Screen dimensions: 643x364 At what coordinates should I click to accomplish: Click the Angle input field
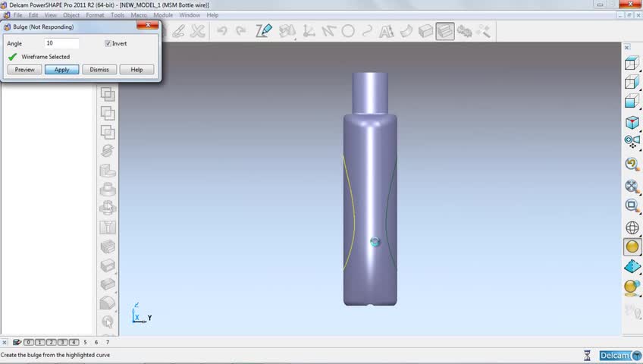pyautogui.click(x=61, y=43)
